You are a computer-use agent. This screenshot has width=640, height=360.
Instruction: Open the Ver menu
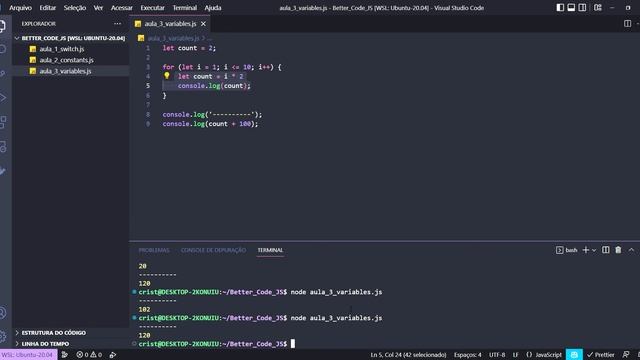98,8
